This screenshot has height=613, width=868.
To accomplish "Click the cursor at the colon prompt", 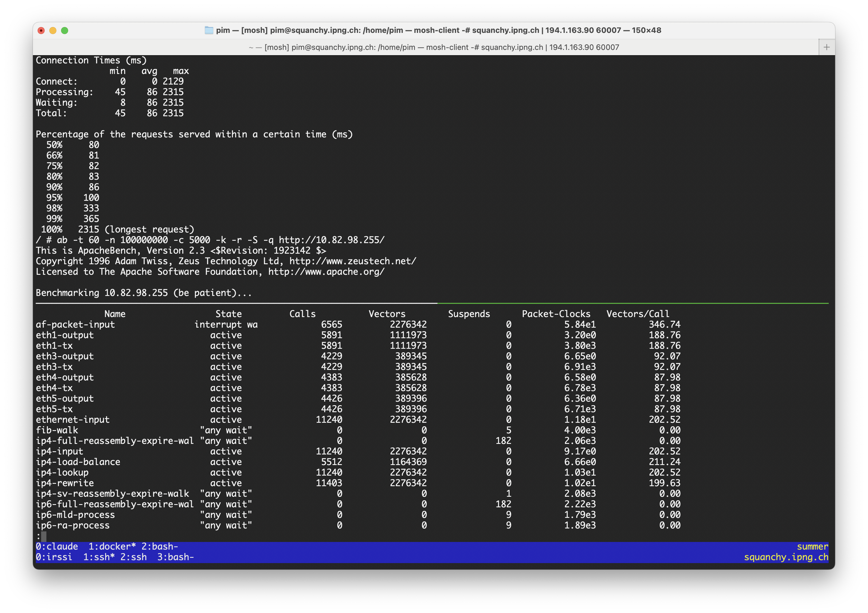I will tap(44, 536).
